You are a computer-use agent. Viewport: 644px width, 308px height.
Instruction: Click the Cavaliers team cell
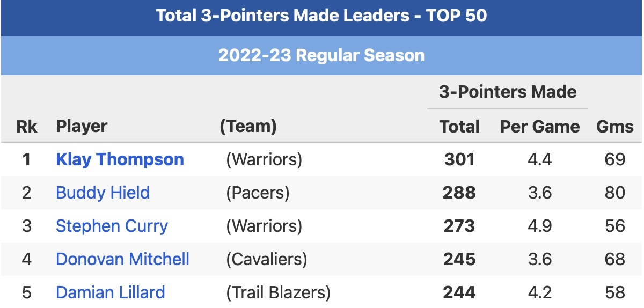[266, 259]
